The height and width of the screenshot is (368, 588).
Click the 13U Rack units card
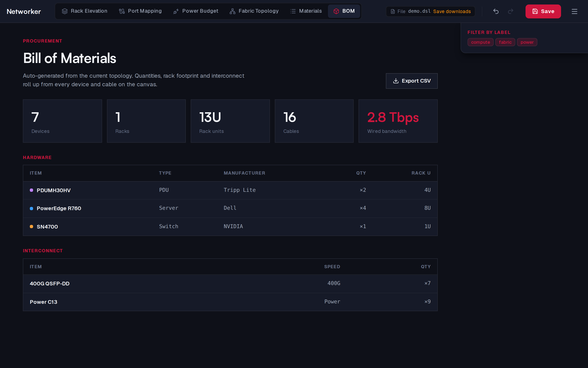coord(230,121)
